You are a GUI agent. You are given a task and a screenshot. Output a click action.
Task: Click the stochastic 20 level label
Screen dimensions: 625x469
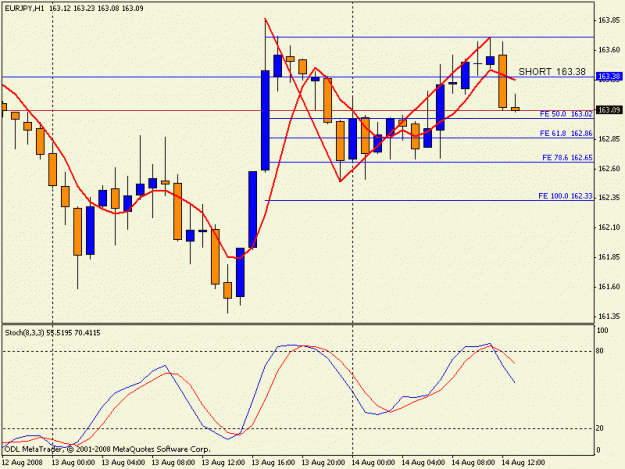coord(600,428)
